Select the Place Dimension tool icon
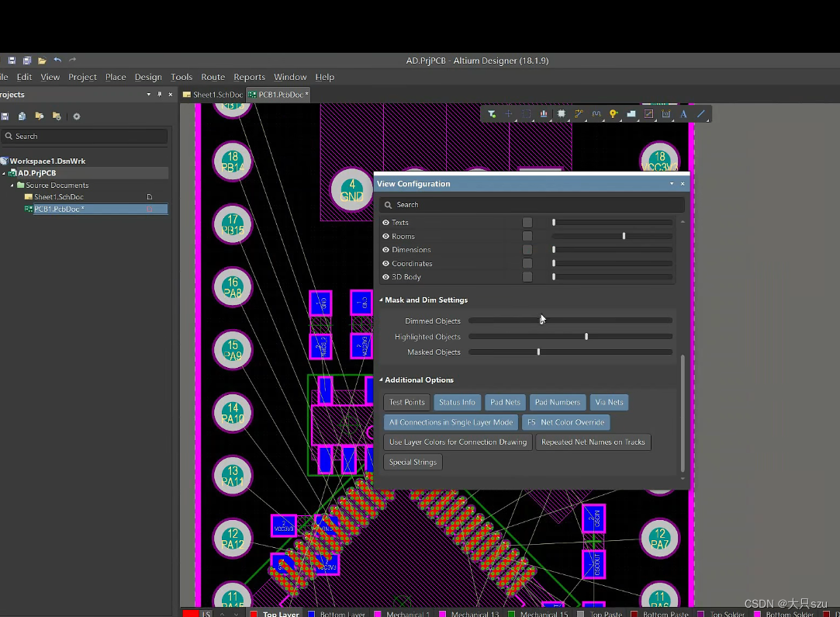This screenshot has height=617, width=840. (x=666, y=113)
